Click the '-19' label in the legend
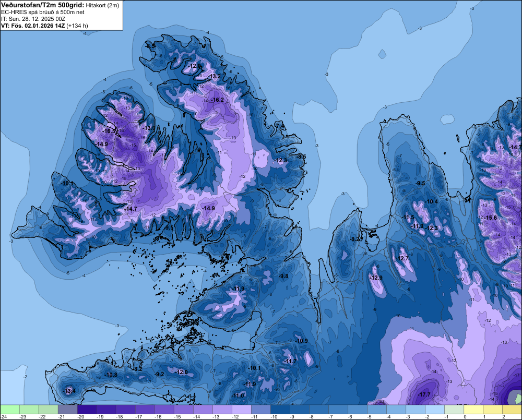Screen dimensions: 522x420 (x=100, y=417)
